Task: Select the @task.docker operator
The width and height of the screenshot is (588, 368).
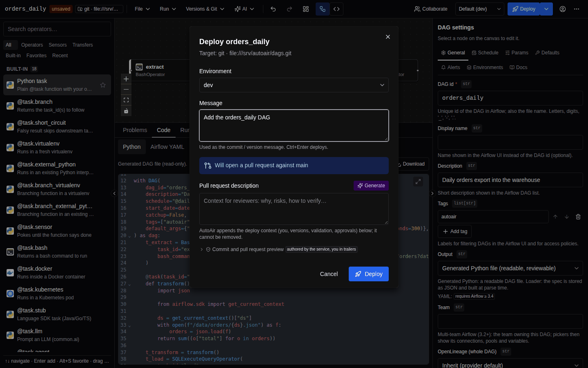Action: tap(57, 272)
